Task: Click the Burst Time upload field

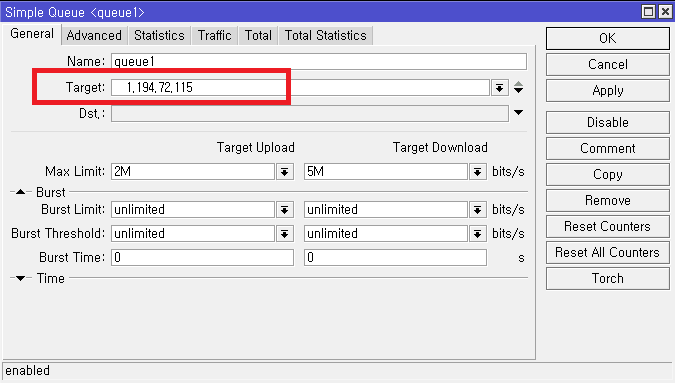Action: (x=202, y=257)
